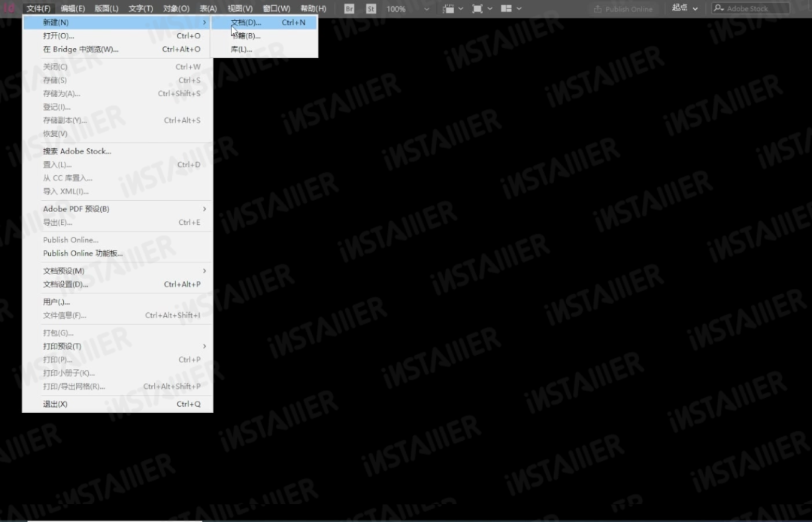Screen dimensions: 812x522
Task: Select 打印(P)... menu item
Action: [117, 360]
